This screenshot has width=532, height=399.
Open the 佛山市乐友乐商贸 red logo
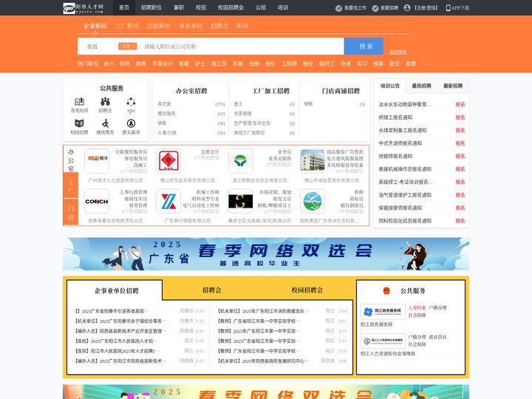[168, 161]
